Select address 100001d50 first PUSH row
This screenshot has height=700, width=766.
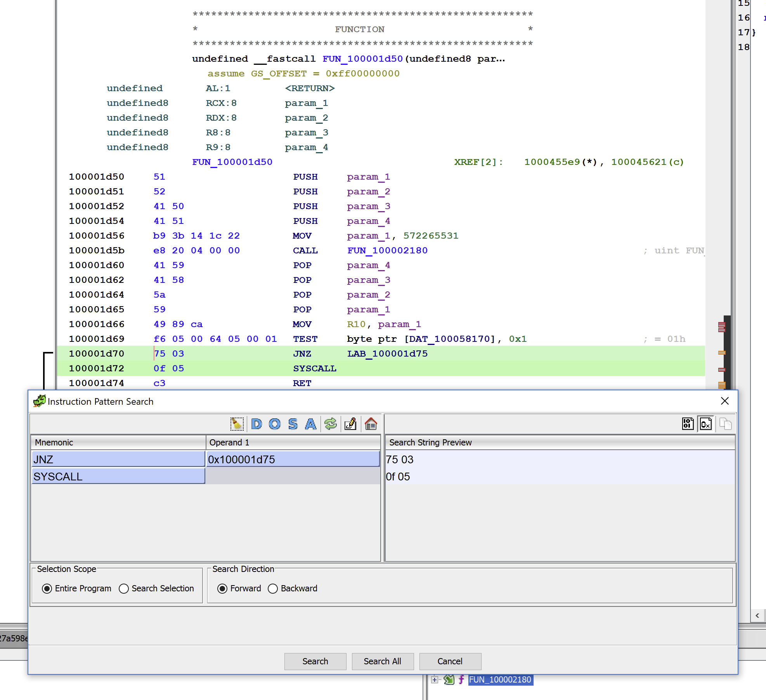tap(97, 177)
